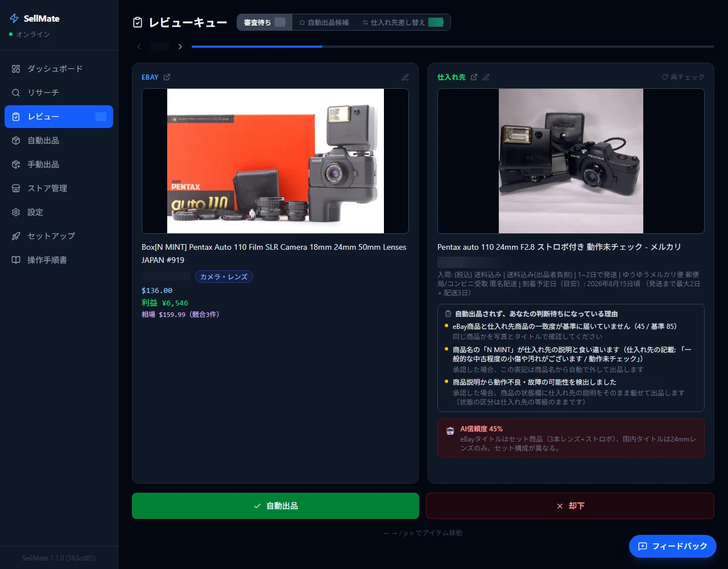This screenshot has height=569, width=728.
Task: Click the eBay Pentax product photo
Action: (x=275, y=161)
